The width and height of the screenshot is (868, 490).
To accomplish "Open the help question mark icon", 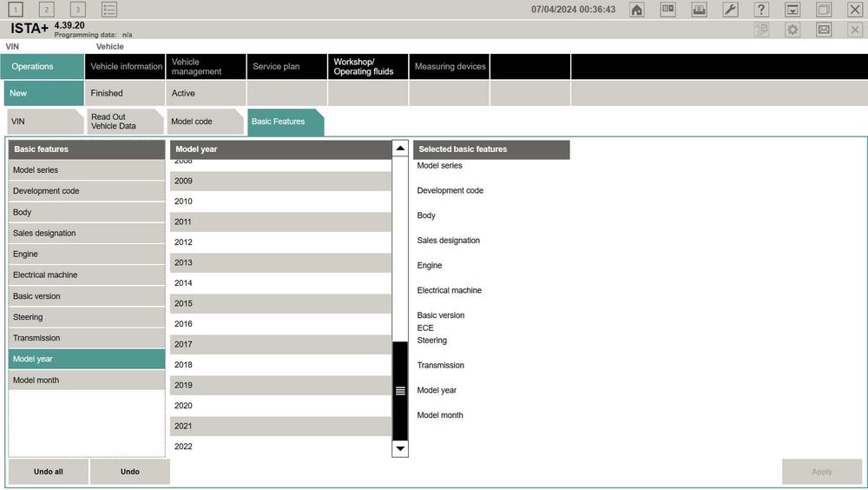I will [761, 10].
